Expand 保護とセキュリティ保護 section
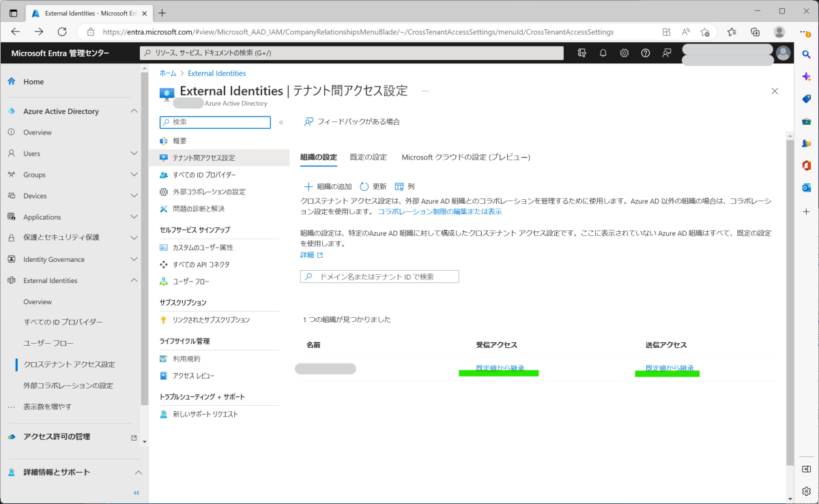The width and height of the screenshot is (819, 504). click(x=134, y=238)
